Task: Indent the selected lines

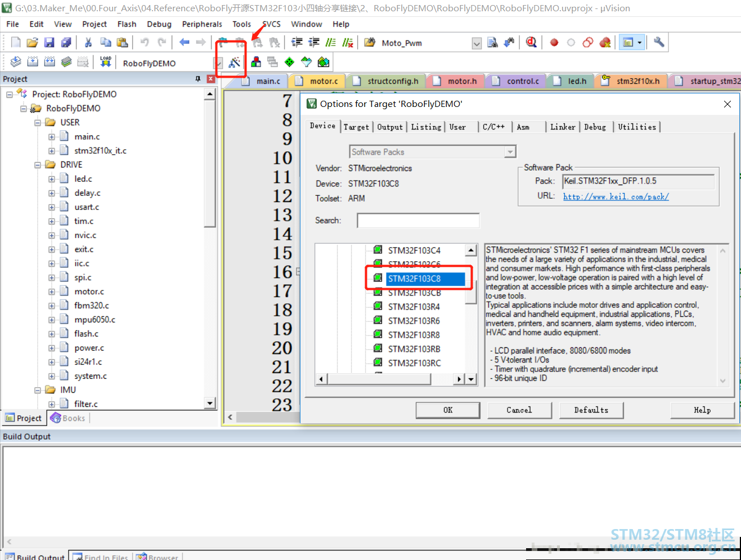Action: 297,43
